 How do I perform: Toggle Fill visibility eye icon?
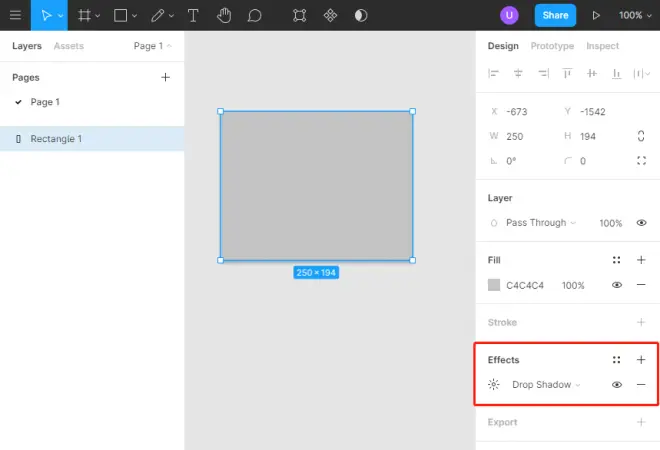(x=617, y=285)
